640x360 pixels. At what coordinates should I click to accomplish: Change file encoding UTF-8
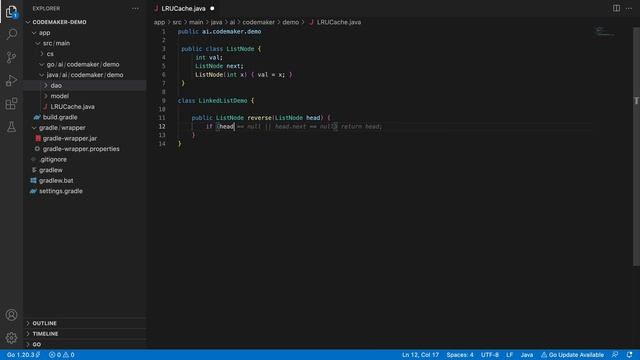coord(490,355)
